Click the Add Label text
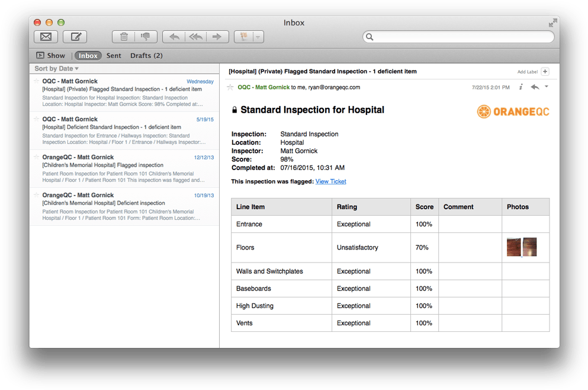 [x=527, y=72]
